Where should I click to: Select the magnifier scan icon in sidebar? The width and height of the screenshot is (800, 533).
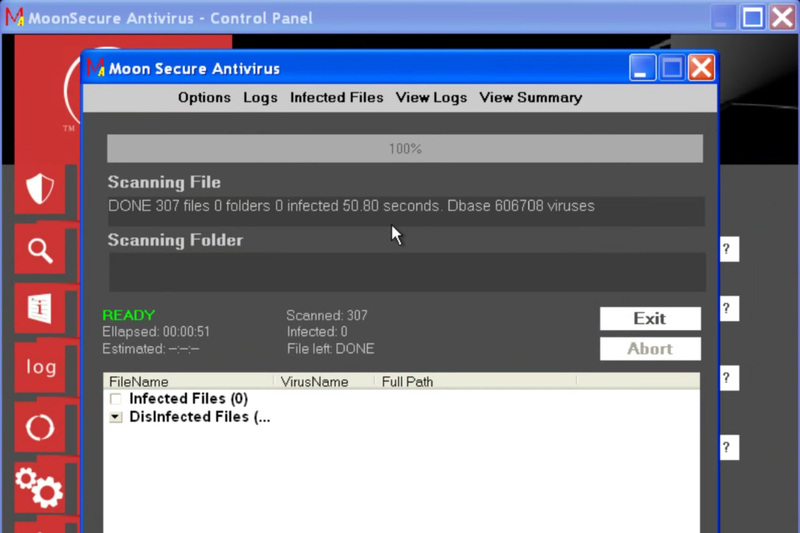(40, 250)
